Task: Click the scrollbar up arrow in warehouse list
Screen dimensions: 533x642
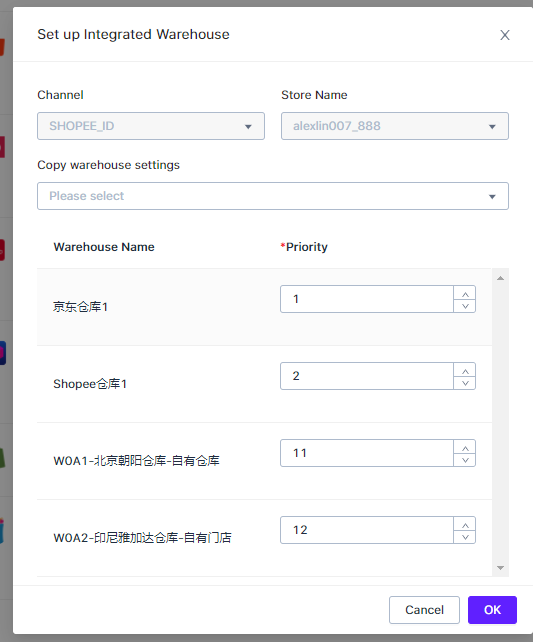Action: coord(500,278)
